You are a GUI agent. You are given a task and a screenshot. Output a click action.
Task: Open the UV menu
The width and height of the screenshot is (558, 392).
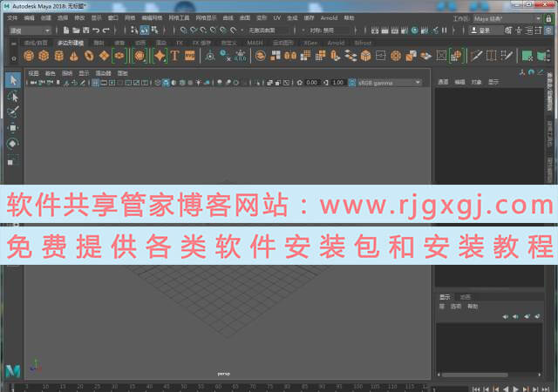[277, 17]
